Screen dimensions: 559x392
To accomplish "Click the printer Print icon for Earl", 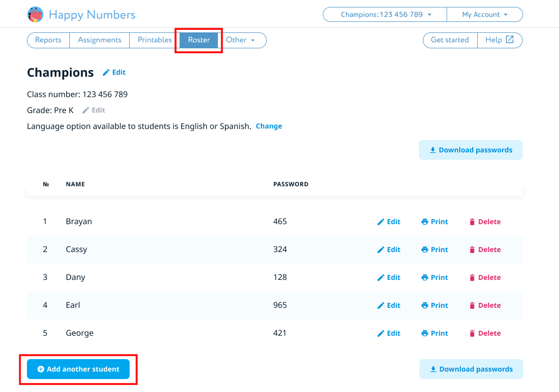I will point(424,306).
